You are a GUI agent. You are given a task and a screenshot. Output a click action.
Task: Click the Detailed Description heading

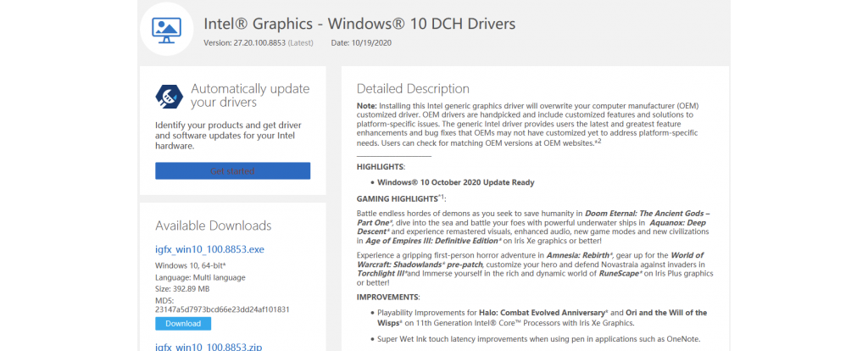pos(413,88)
